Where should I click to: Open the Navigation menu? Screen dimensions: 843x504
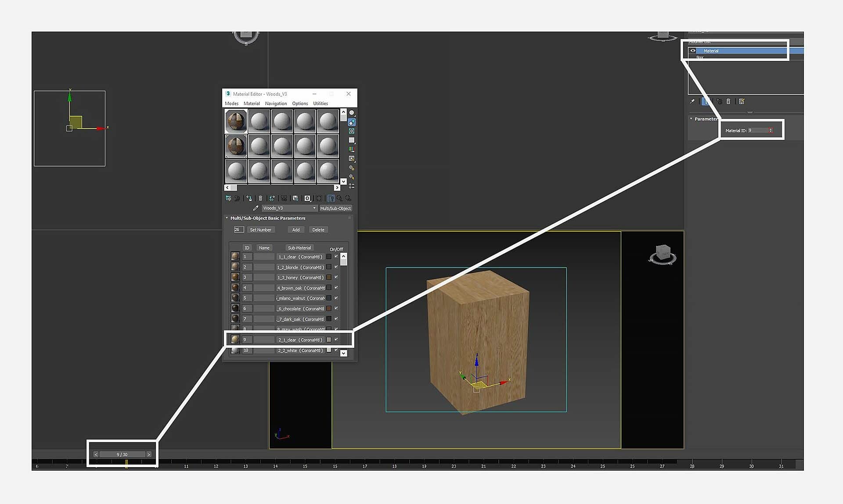coord(276,104)
